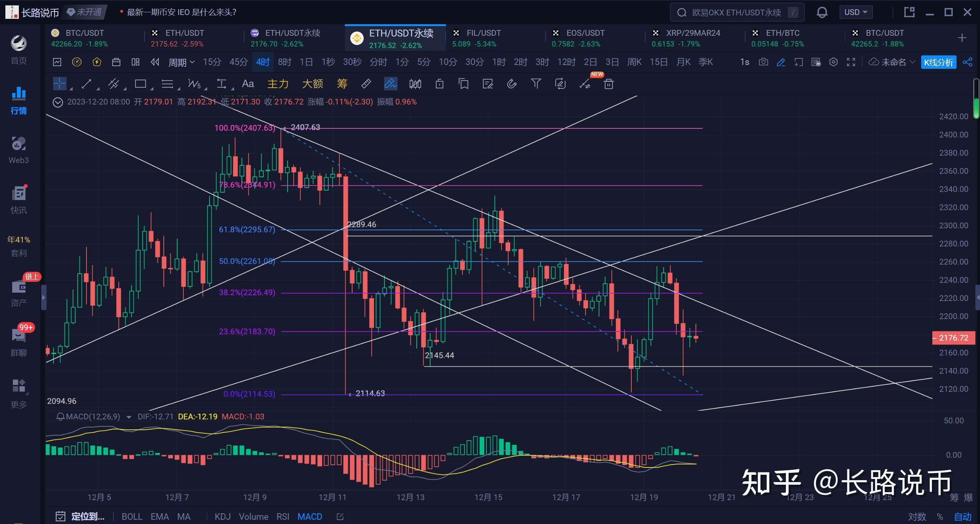Expand the trend line tool sub-options arrow
Viewport: 980px width, 524px height.
pyautogui.click(x=98, y=89)
